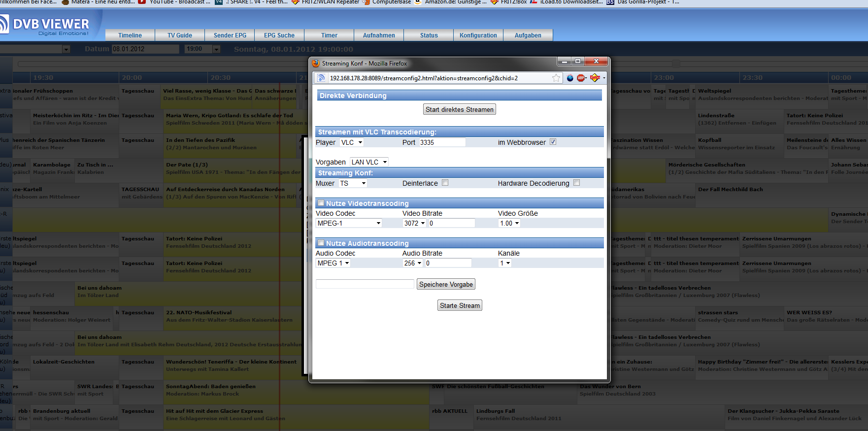This screenshot has width=868, height=431.
Task: Open the Adblock Plus (ABP) toolbar icon
Action: 581,78
